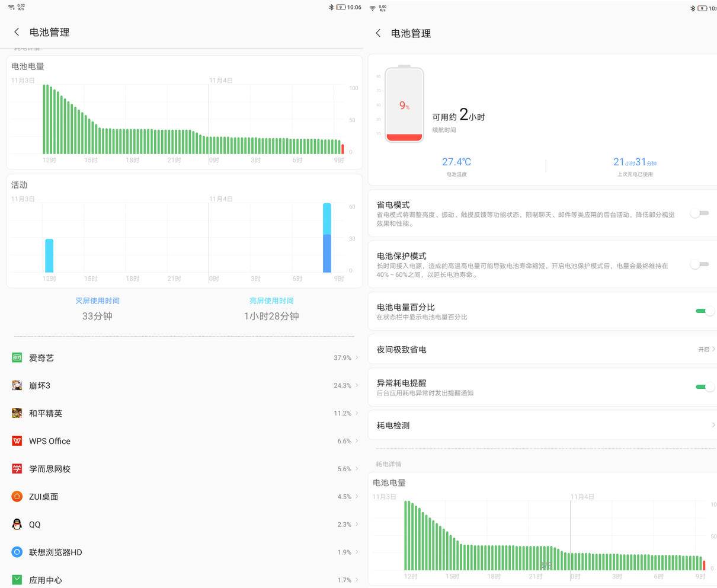
Task: Select 灭屏使用时间 label
Action: [x=97, y=301]
